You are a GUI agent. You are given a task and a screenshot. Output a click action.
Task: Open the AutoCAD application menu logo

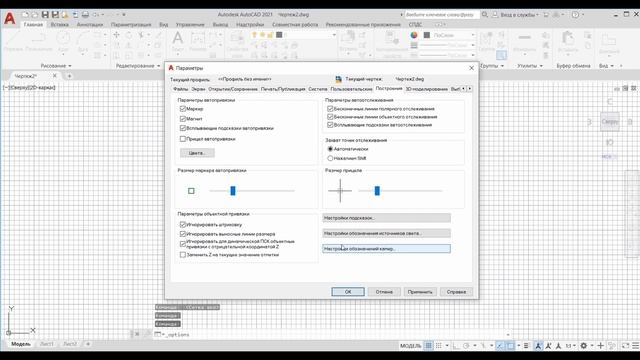point(9,18)
